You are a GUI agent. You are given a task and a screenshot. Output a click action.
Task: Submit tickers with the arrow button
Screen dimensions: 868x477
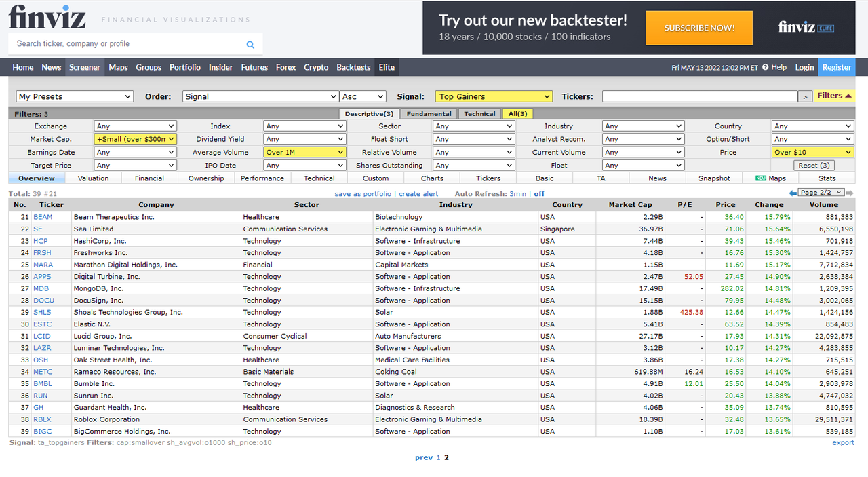(805, 97)
